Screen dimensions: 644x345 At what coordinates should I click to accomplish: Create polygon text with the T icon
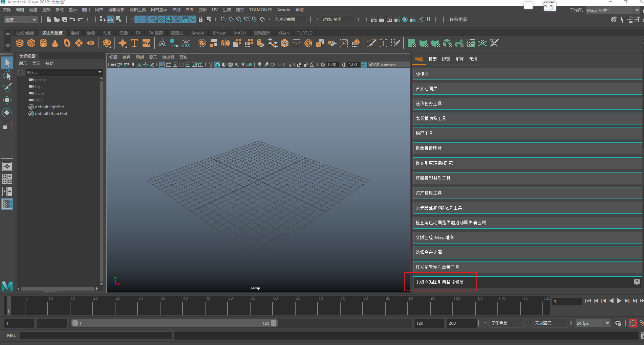coord(134,43)
